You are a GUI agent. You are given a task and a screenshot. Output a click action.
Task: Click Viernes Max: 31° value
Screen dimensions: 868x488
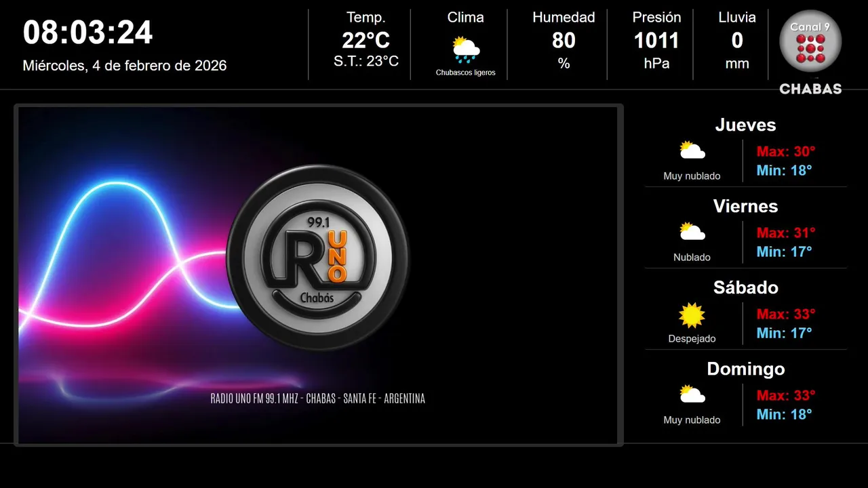coord(786,232)
